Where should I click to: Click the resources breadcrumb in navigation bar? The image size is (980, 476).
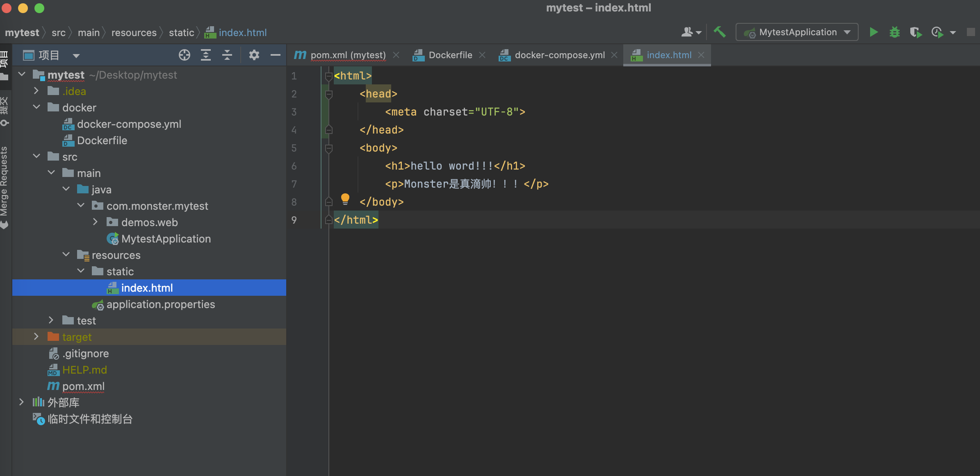(x=134, y=32)
